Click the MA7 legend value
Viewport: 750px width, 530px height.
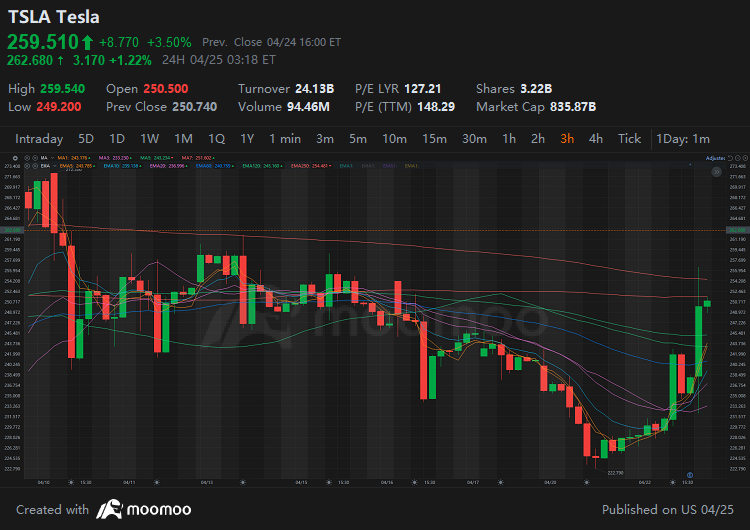point(197,158)
